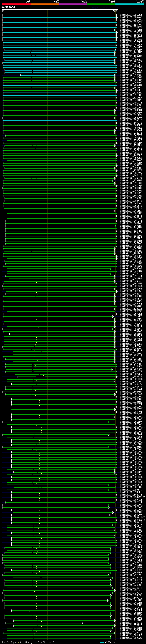Select the UniRef100_Q9LJL3 hit label

(131, 15)
